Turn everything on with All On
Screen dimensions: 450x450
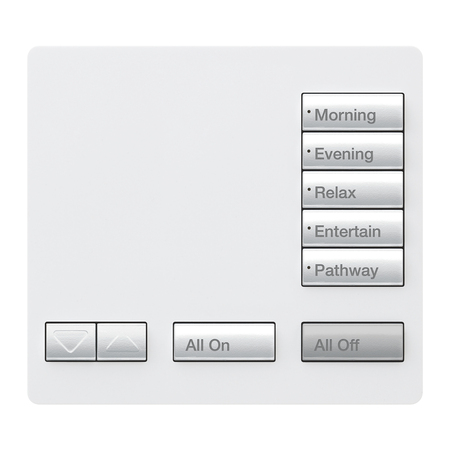[x=224, y=342]
